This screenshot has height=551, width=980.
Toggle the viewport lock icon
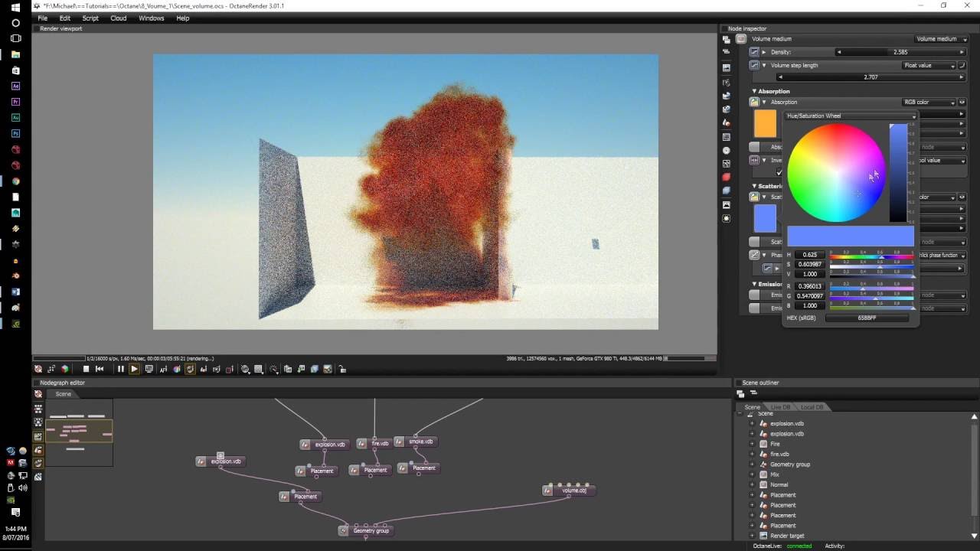pyautogui.click(x=342, y=369)
